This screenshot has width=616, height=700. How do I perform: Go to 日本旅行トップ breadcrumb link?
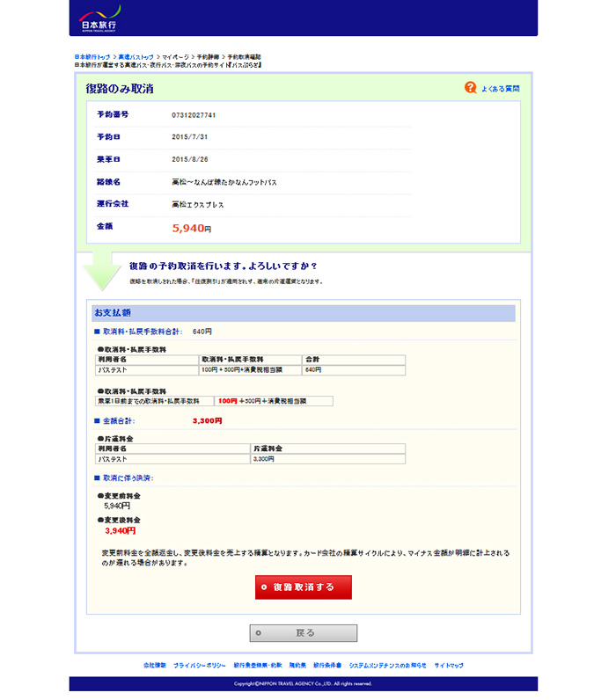tap(92, 57)
